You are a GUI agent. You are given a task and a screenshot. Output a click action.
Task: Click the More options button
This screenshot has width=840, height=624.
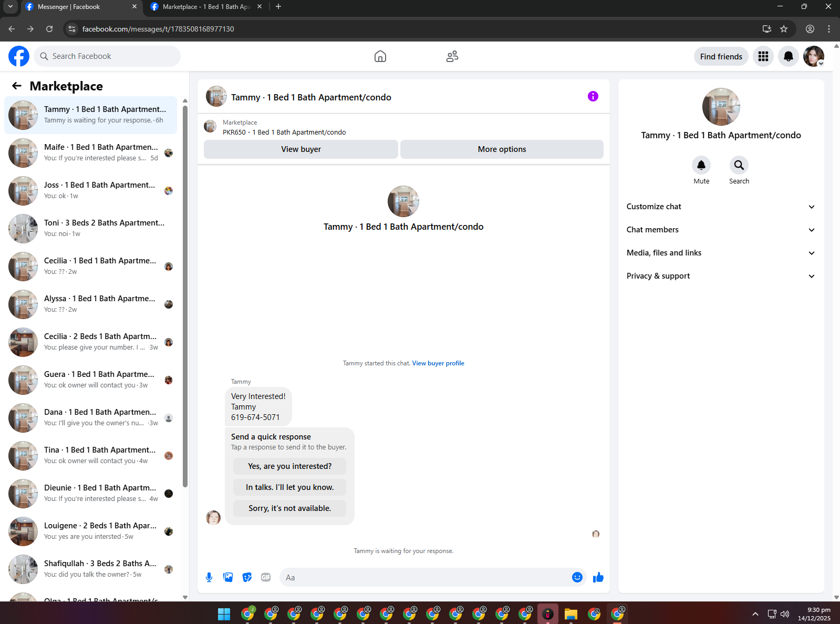click(x=502, y=149)
